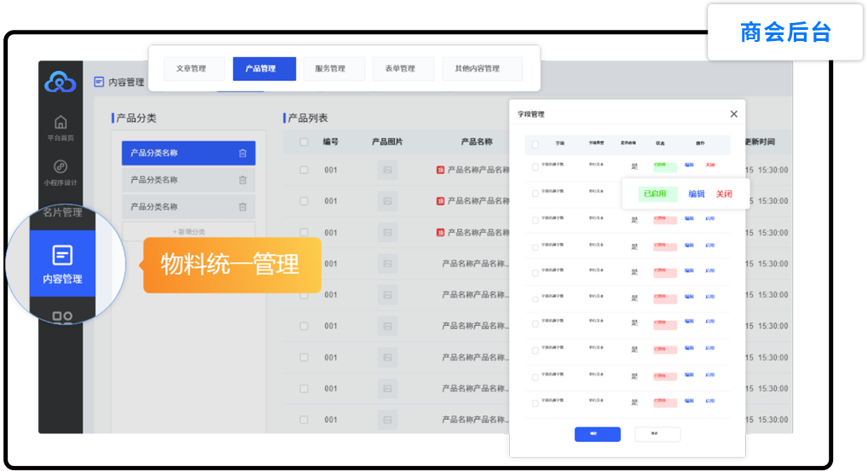
Task: Click the 产品分类 section heading
Action: 136,118
